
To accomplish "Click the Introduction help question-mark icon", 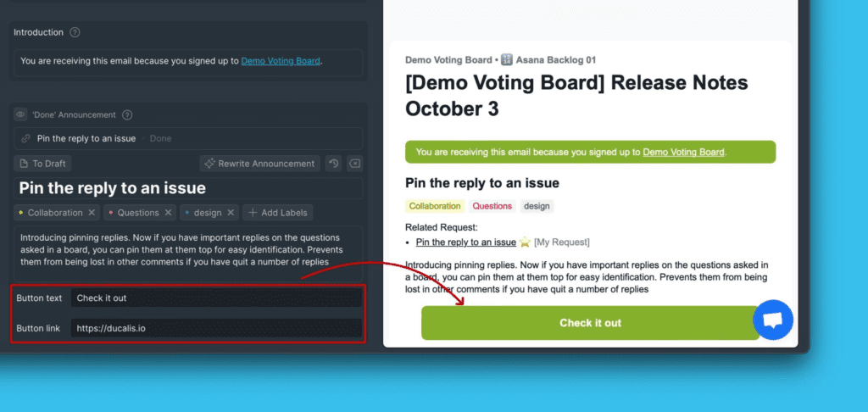I will coord(75,32).
